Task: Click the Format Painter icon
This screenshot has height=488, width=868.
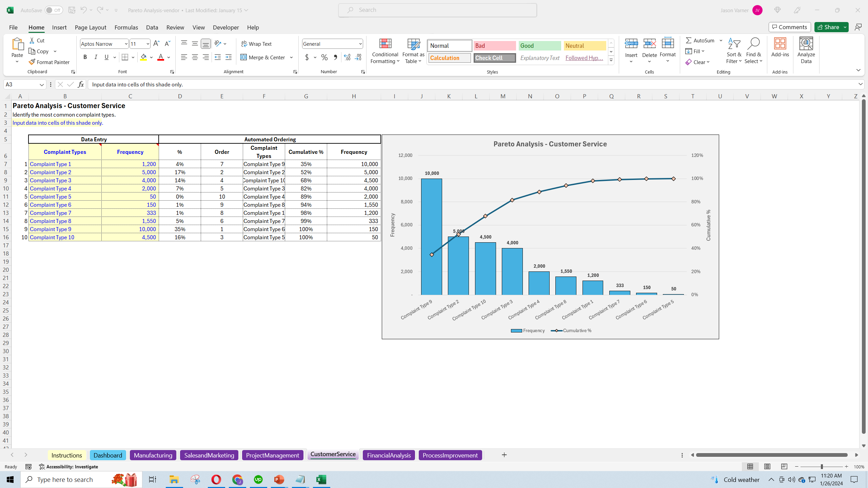Action: click(x=32, y=62)
